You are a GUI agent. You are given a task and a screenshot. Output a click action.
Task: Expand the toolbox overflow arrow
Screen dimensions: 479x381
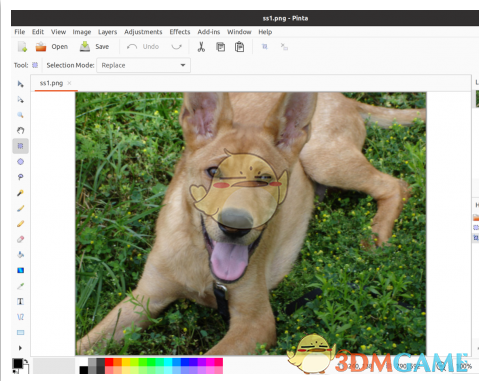20,348
